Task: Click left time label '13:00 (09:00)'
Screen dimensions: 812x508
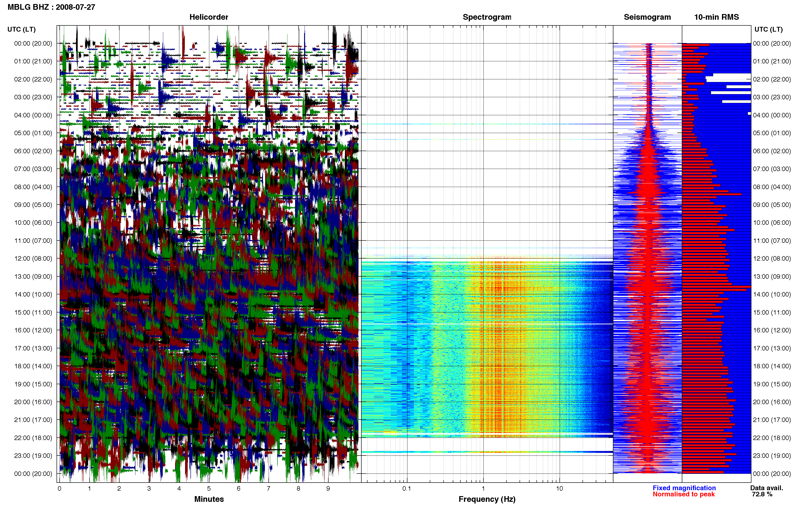Action: pyautogui.click(x=33, y=277)
